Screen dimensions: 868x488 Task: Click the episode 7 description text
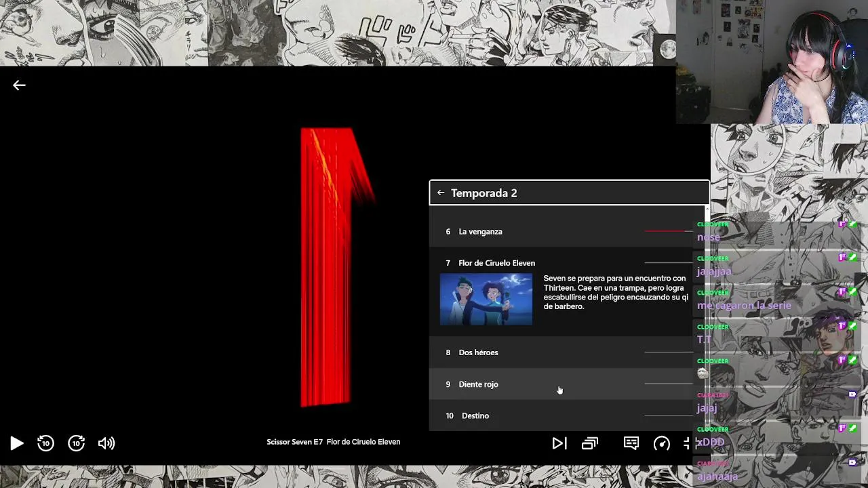click(616, 292)
